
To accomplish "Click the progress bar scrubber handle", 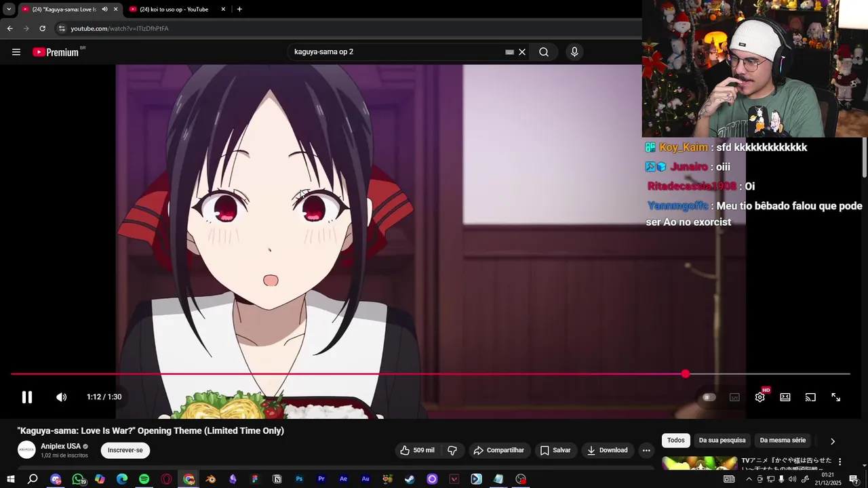I will (x=686, y=374).
